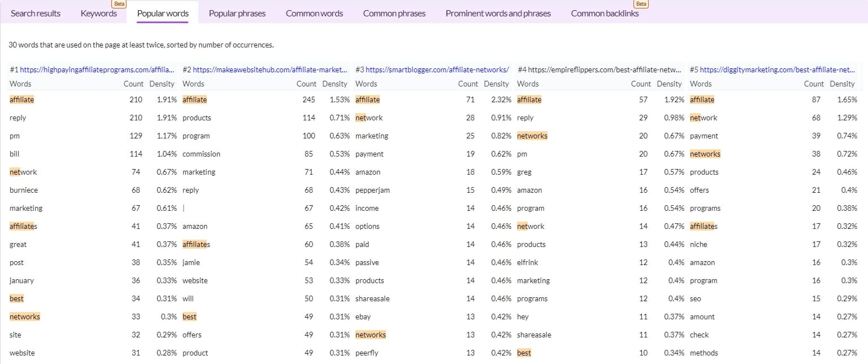
Task: Click the word 'pepperjam' in result #3 column
Action: tap(372, 190)
